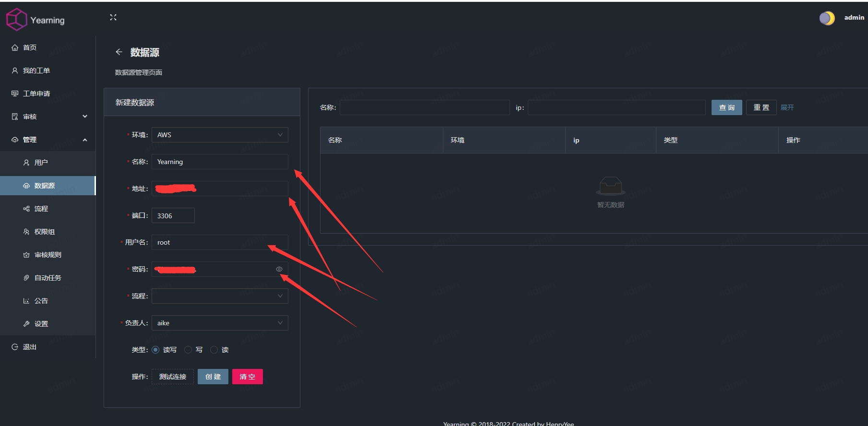Screen dimensions: 868x426
Task: Click the user icon beside 用户
Action: 26,163
